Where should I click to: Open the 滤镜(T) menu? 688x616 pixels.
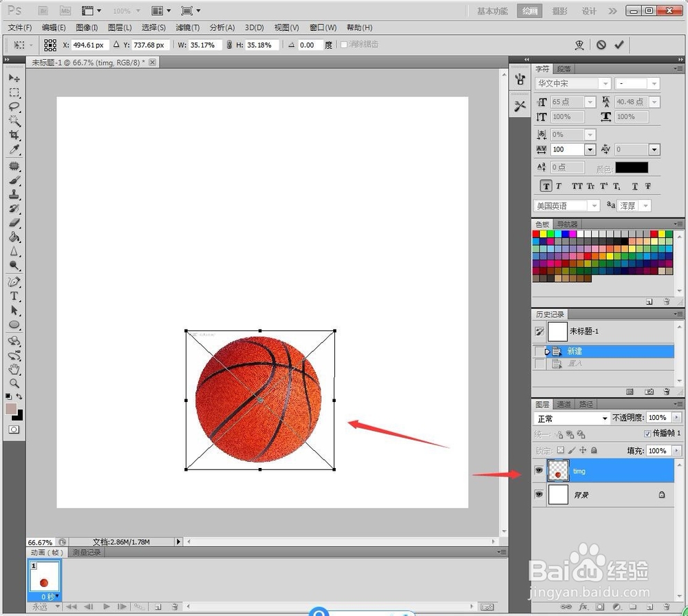pos(188,28)
